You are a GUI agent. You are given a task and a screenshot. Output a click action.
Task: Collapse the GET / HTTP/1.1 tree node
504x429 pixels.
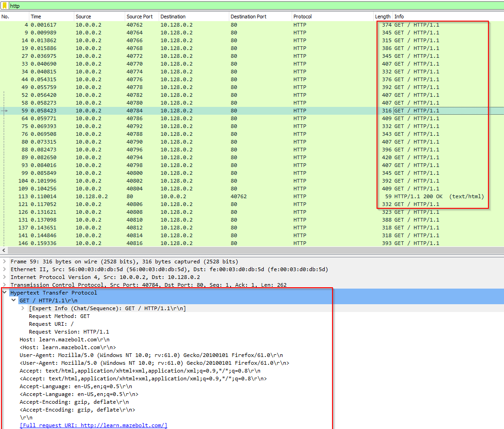pyautogui.click(x=14, y=301)
